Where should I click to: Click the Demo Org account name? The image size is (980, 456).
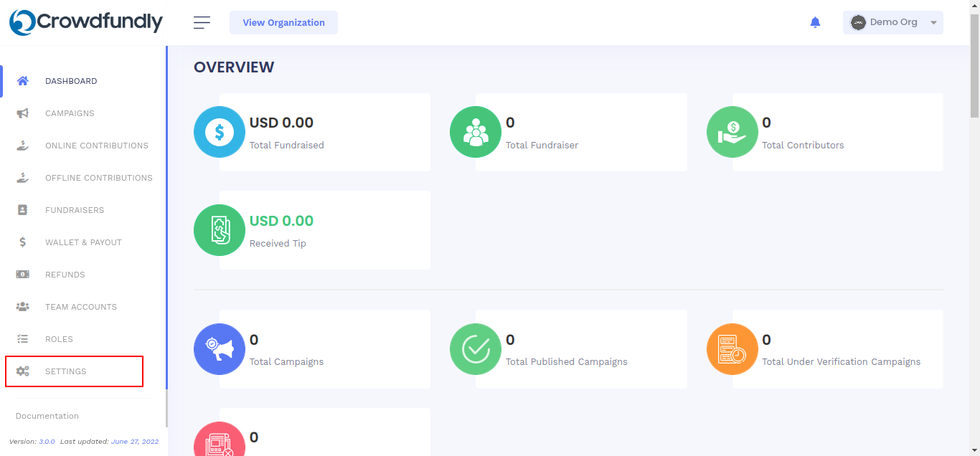pyautogui.click(x=894, y=22)
